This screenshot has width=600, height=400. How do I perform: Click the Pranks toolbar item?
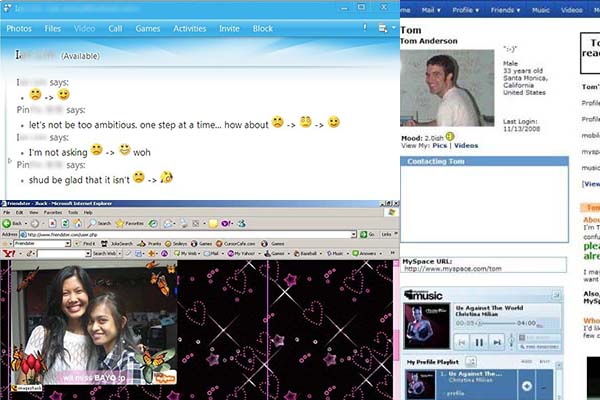tap(149, 243)
